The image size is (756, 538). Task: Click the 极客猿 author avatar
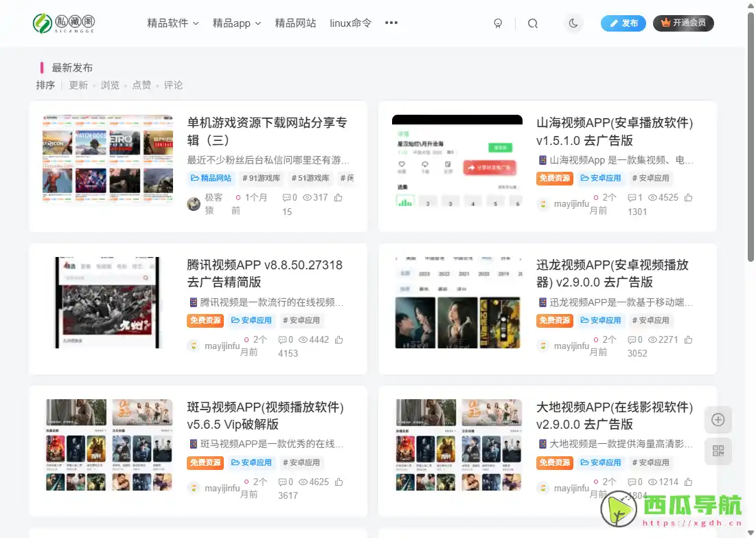194,202
